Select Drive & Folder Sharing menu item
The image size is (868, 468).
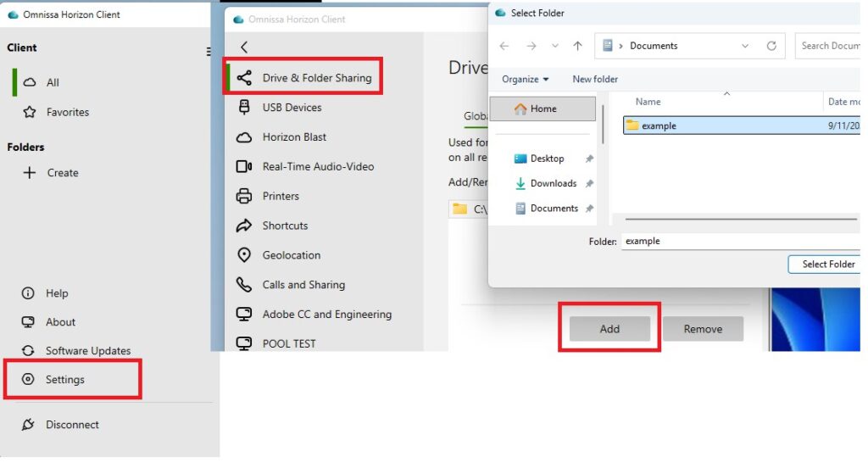pos(316,78)
